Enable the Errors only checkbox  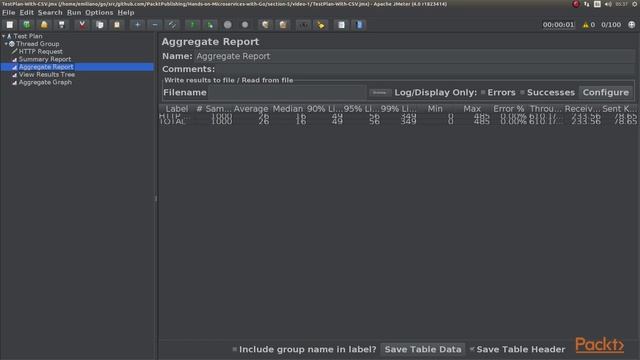pos(483,93)
